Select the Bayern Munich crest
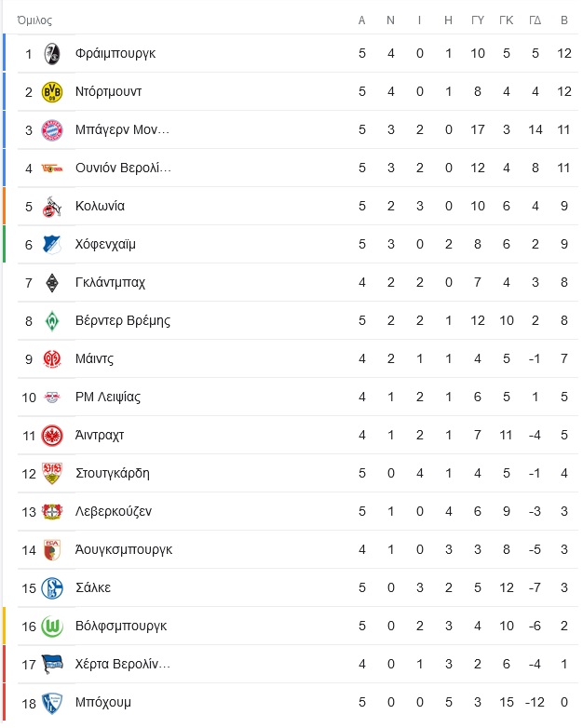This screenshot has height=728, width=583. tap(52, 130)
